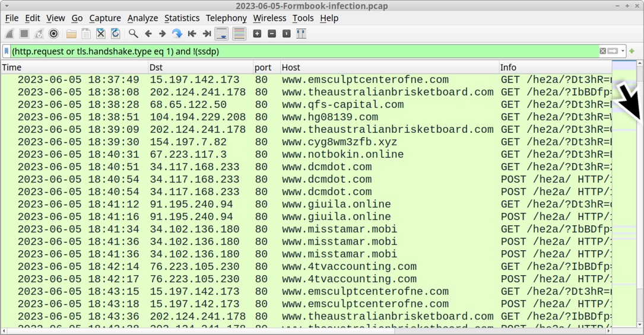Open display filter bookmark menu

(x=7, y=51)
